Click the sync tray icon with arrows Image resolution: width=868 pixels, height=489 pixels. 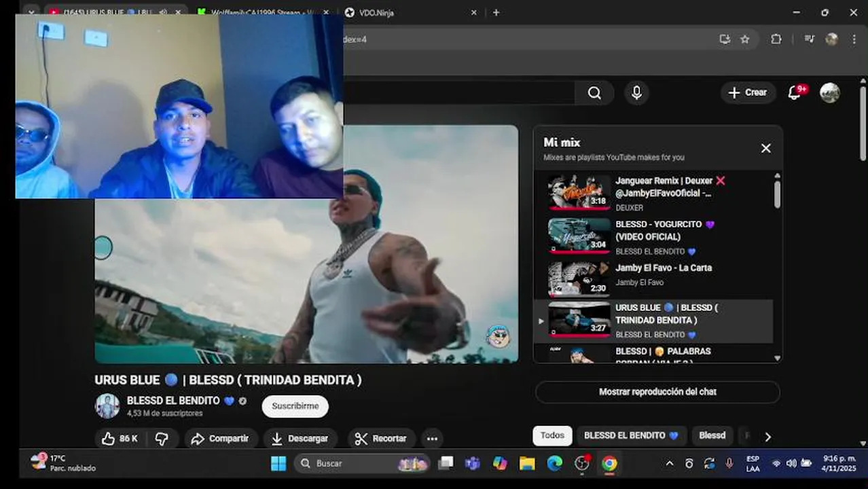click(x=709, y=463)
